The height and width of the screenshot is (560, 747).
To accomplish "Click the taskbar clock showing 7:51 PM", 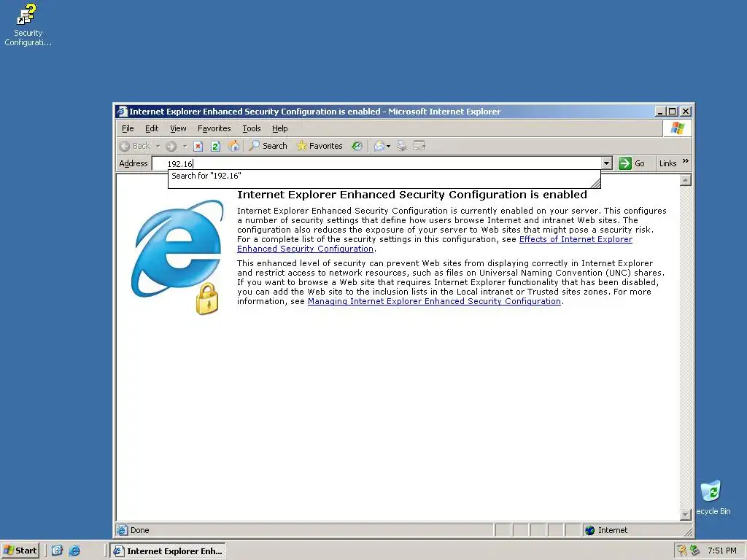I will 721,551.
